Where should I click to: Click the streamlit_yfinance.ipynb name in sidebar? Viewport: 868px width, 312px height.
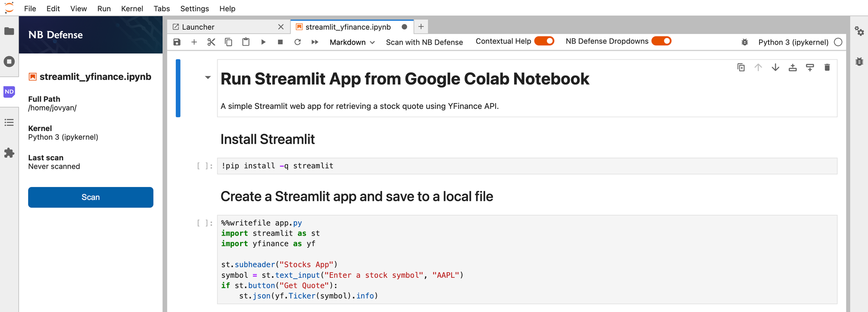point(95,77)
